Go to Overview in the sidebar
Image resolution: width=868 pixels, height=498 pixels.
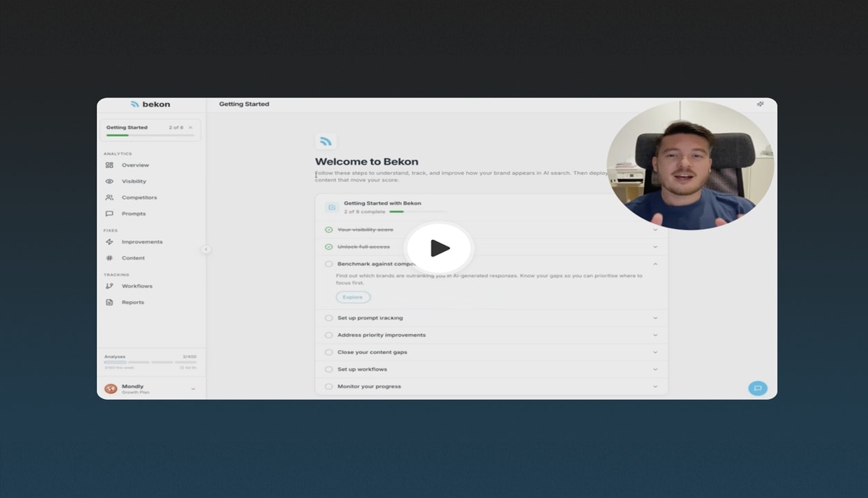coord(135,165)
